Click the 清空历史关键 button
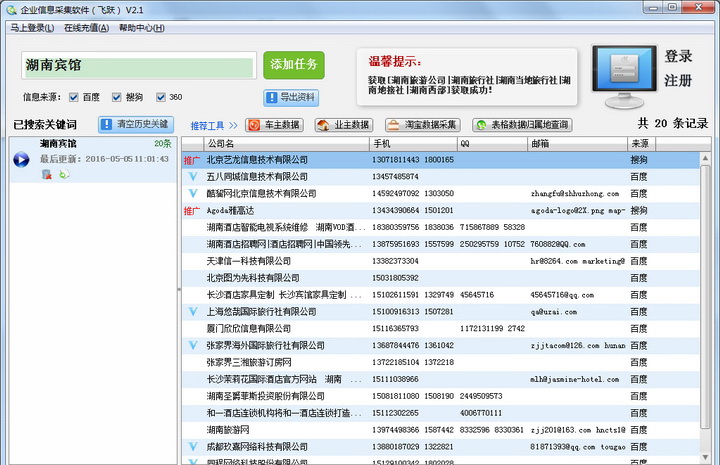This screenshot has height=465, width=720. 135,125
